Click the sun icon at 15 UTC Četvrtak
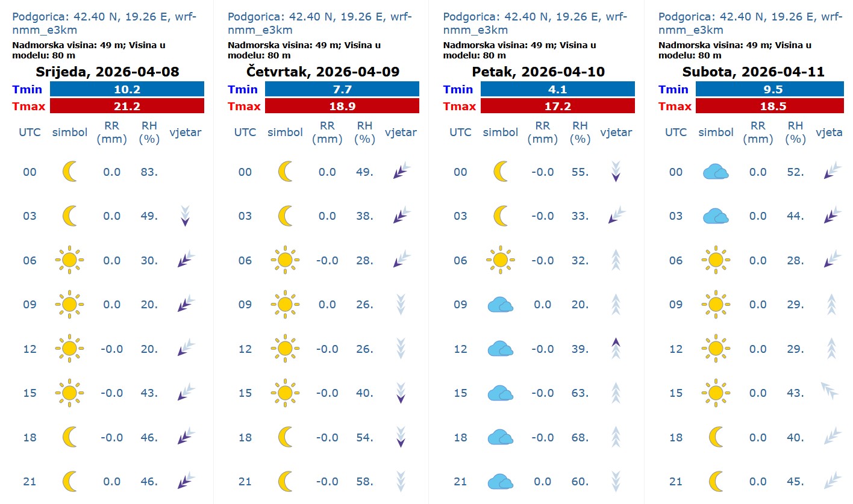Viewport: 853px width, 504px height. (285, 393)
